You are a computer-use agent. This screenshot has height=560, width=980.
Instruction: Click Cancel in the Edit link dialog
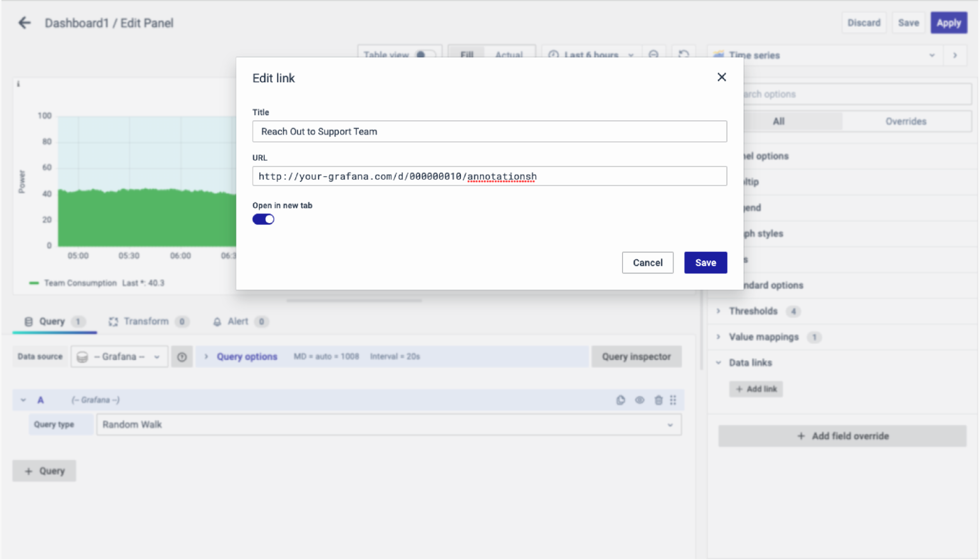click(x=647, y=263)
